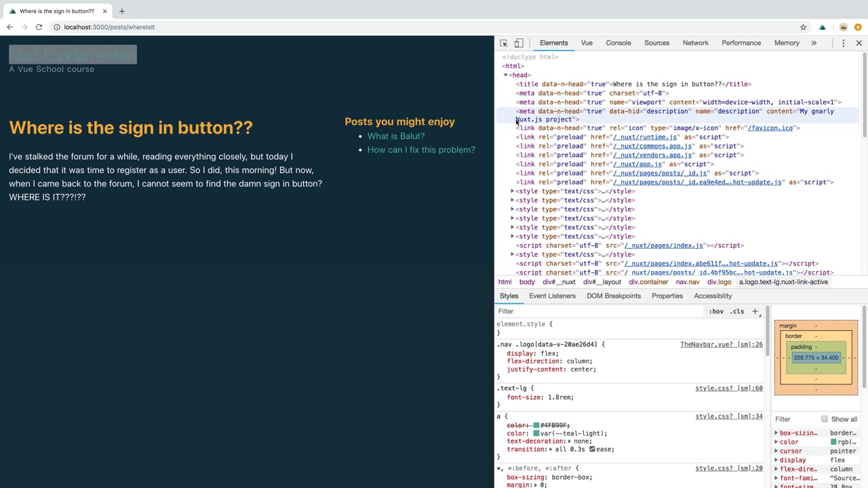Toggle the device toolbar icon
The width and height of the screenshot is (868, 488).
[519, 43]
